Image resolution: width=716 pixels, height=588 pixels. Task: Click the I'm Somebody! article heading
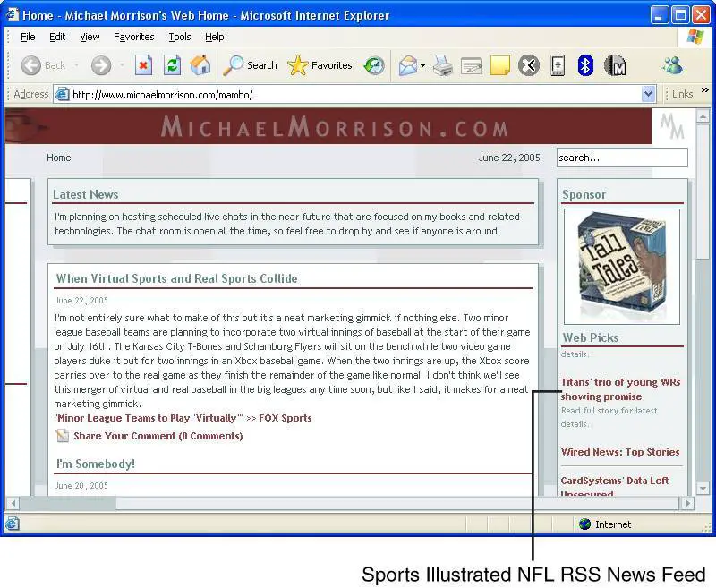click(x=96, y=464)
